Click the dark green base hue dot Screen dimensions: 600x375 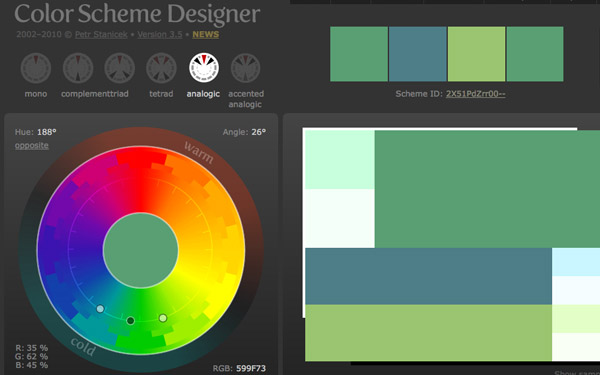tap(130, 321)
